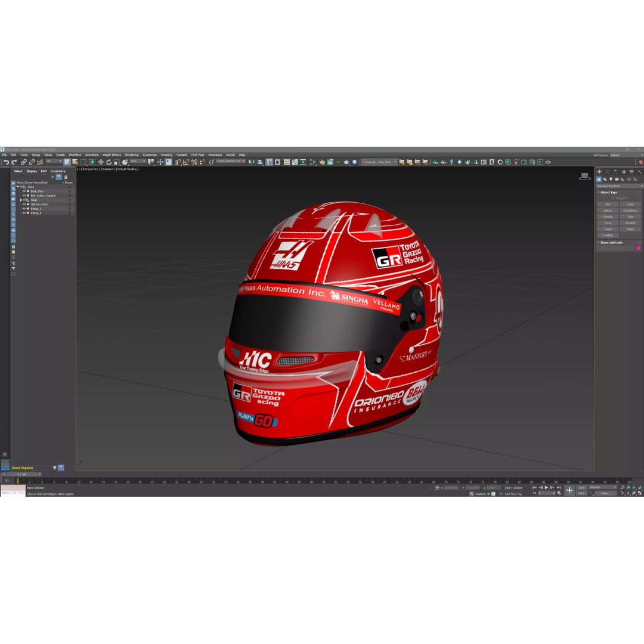Screen dimensions: 644x644
Task: Create a Box primitive button
Action: 608,205
